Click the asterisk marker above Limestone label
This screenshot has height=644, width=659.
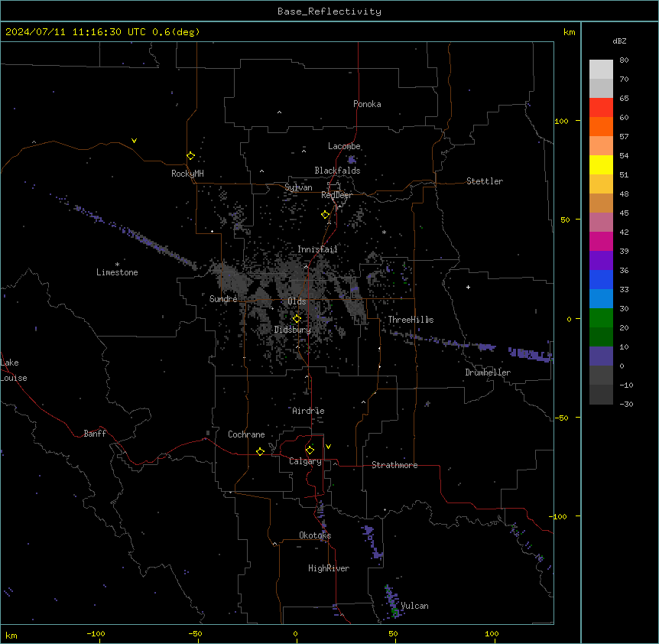[x=117, y=265]
